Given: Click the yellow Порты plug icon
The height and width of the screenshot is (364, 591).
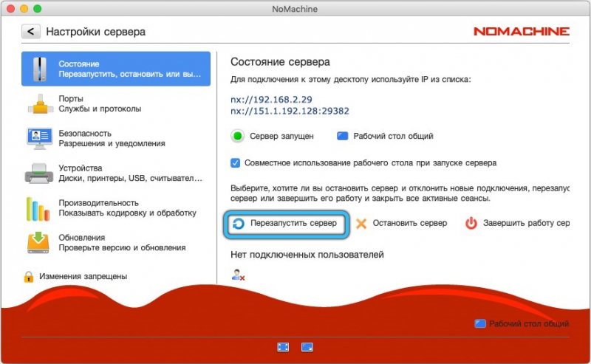Looking at the screenshot, I should 40,104.
